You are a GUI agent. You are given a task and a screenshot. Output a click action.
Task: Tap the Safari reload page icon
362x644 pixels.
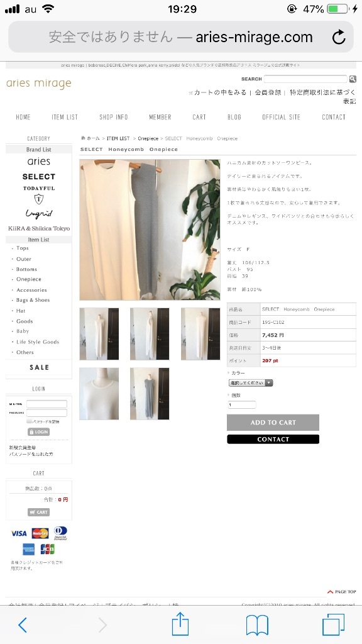click(339, 37)
